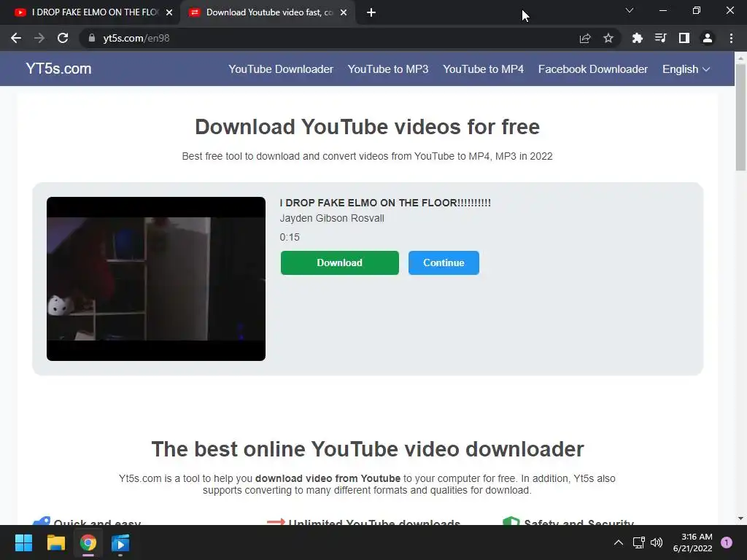Open the YouTube to MP3 nav link
The image size is (747, 560).
tap(388, 69)
